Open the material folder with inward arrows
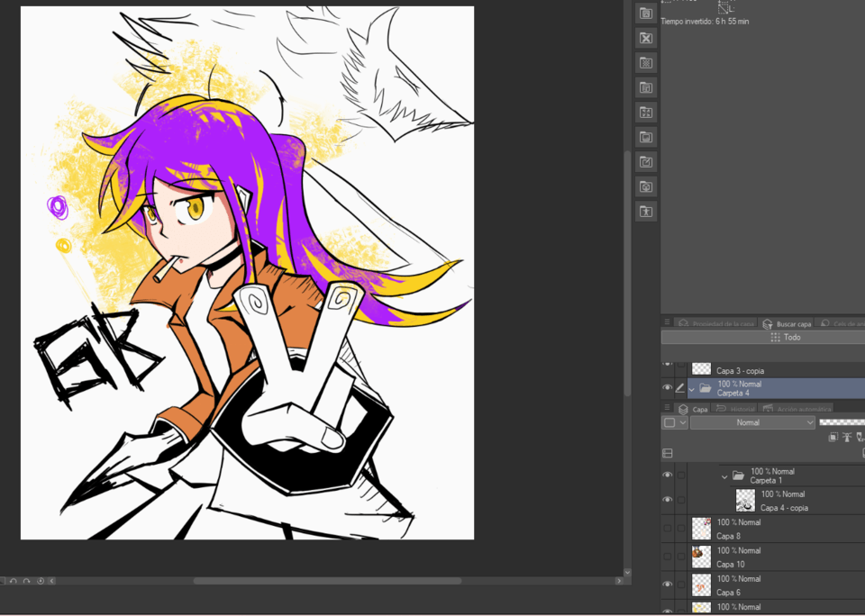The image size is (865, 616). [646, 113]
